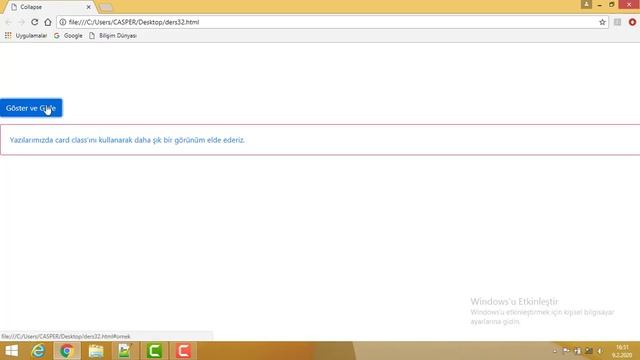Reload the current page

[x=35, y=22]
